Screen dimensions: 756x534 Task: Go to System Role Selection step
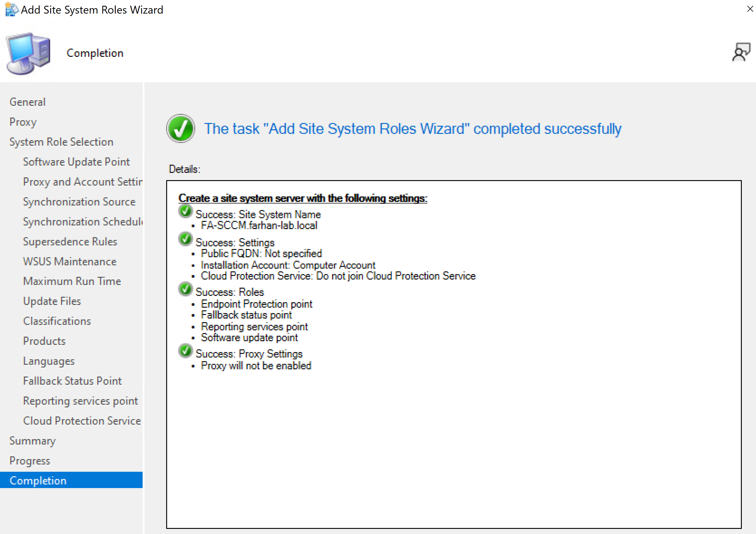click(x=62, y=142)
